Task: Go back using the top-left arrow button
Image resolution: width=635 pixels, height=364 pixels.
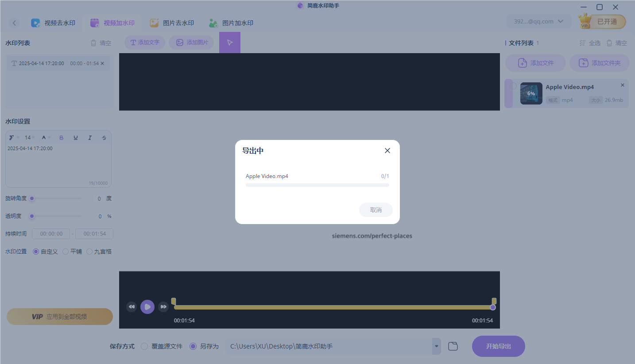Action: point(15,23)
